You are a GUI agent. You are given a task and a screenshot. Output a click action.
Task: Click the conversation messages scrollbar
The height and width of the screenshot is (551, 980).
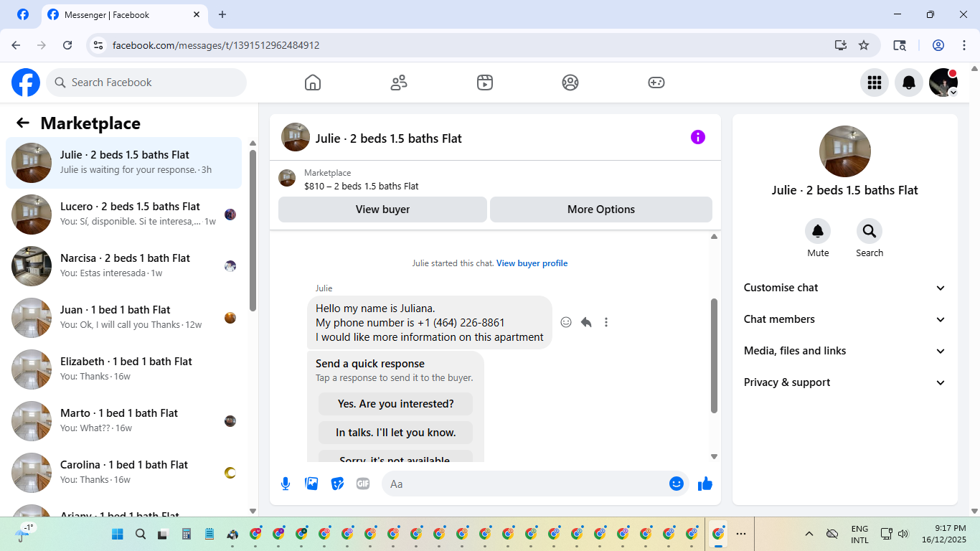tap(714, 356)
